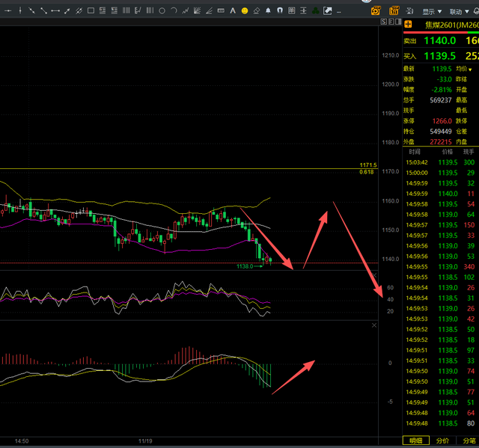Click the 涨停 value 1266.0
The image size is (479, 448).
[442, 121]
